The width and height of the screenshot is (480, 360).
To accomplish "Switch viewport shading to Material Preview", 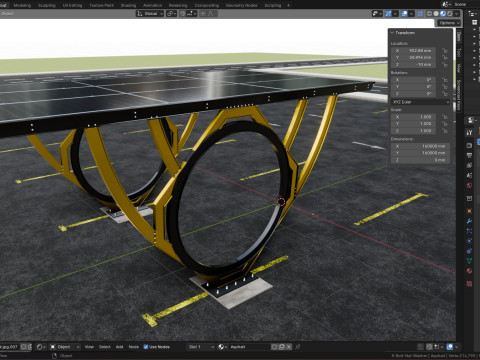I will click(x=443, y=13).
